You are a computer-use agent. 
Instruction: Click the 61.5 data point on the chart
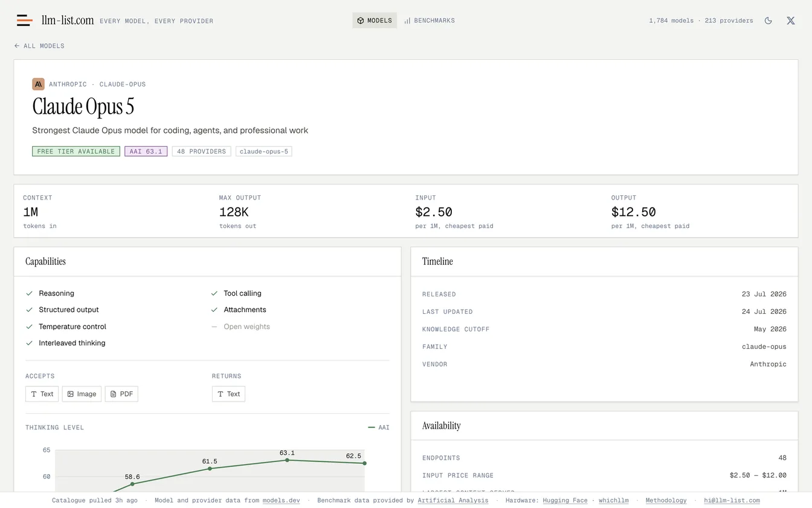pos(210,469)
